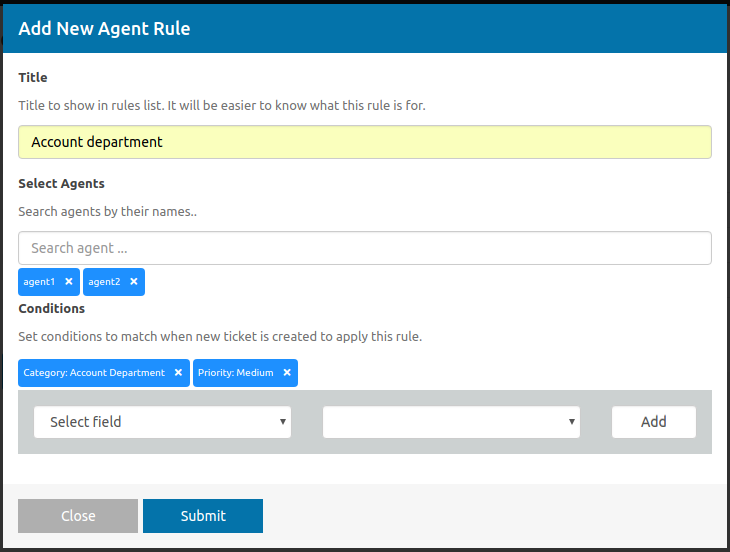Remove agent1 using its x icon

point(69,282)
